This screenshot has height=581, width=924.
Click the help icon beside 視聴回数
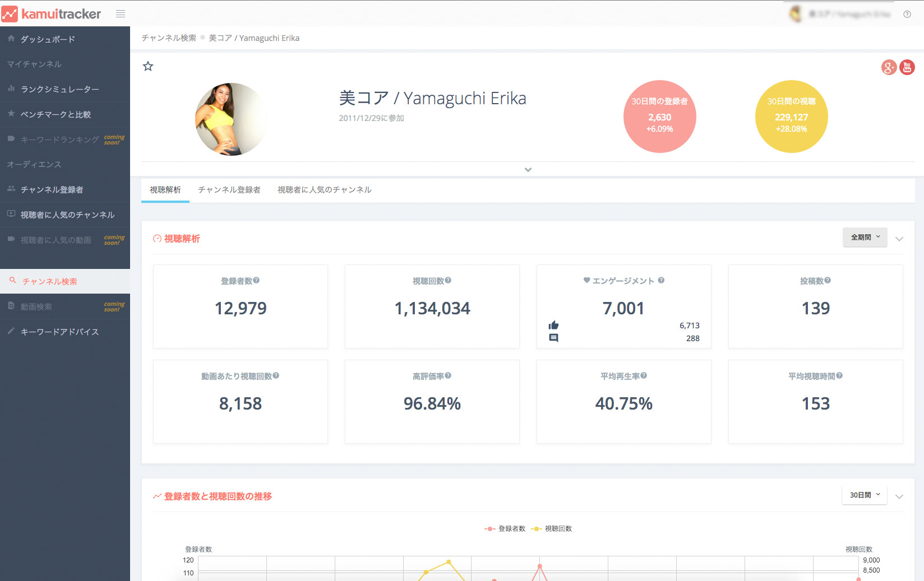tap(448, 281)
